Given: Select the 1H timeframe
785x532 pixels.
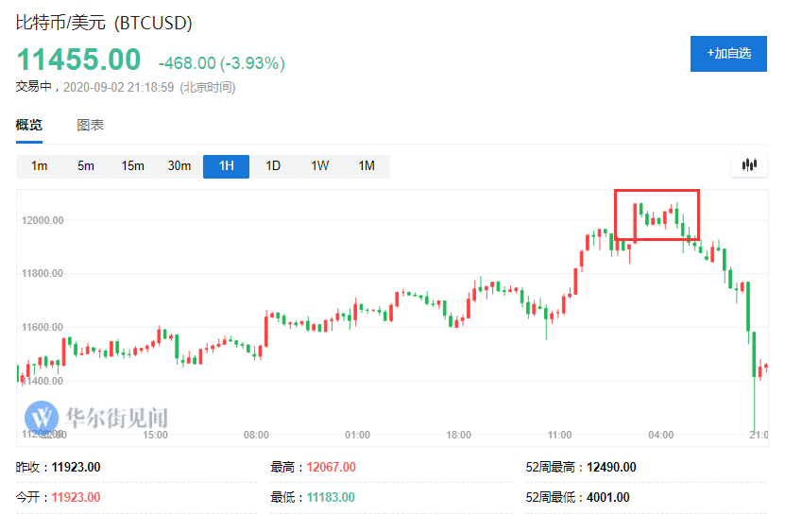Looking at the screenshot, I should (x=227, y=166).
